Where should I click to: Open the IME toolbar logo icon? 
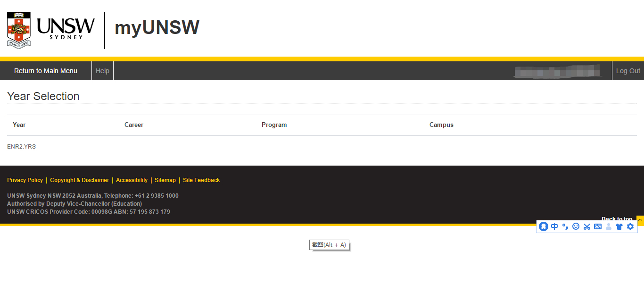click(544, 226)
